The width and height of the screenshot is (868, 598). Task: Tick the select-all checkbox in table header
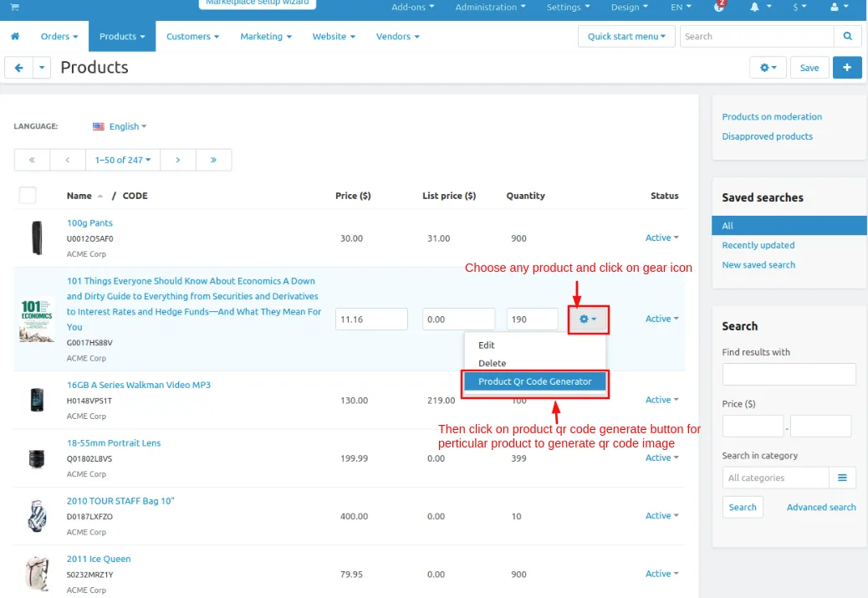pos(28,196)
